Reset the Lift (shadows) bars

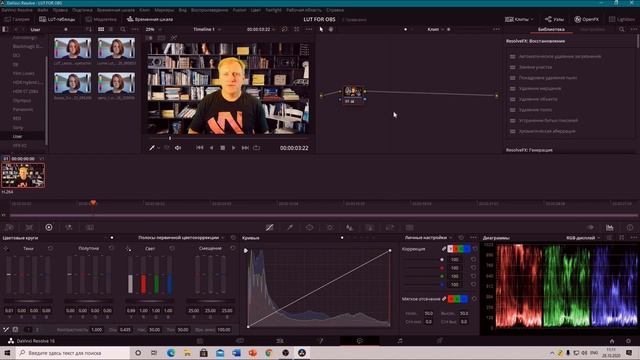(50, 248)
